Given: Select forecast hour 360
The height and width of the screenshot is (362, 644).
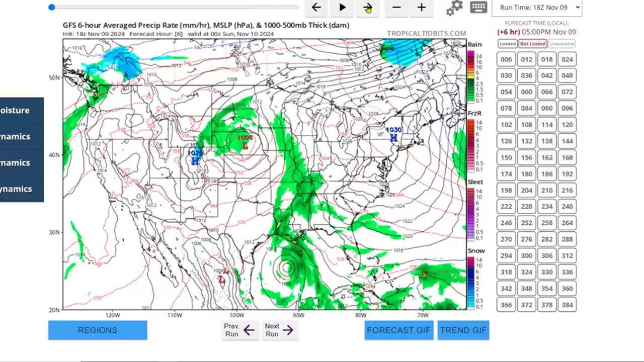Looking at the screenshot, I should click(567, 289).
